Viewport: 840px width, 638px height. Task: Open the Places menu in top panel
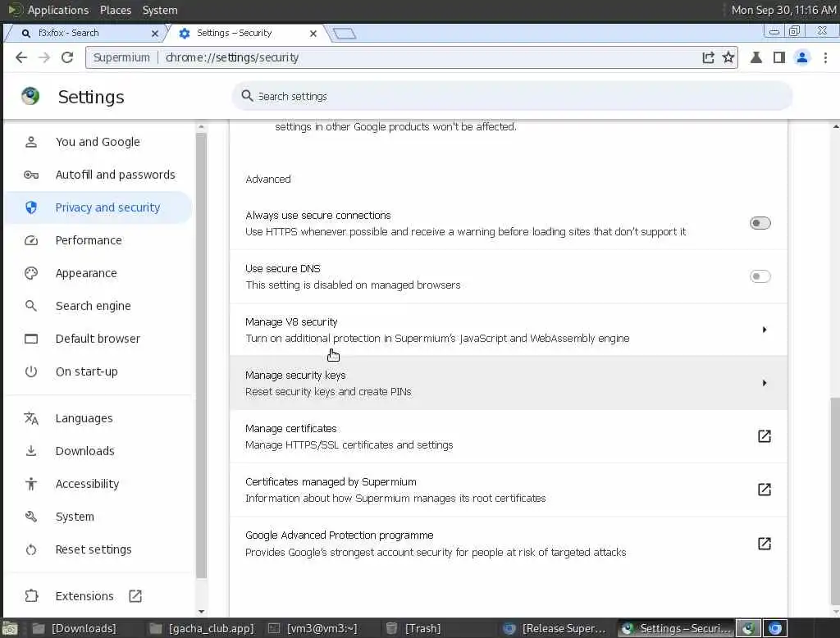(x=116, y=10)
